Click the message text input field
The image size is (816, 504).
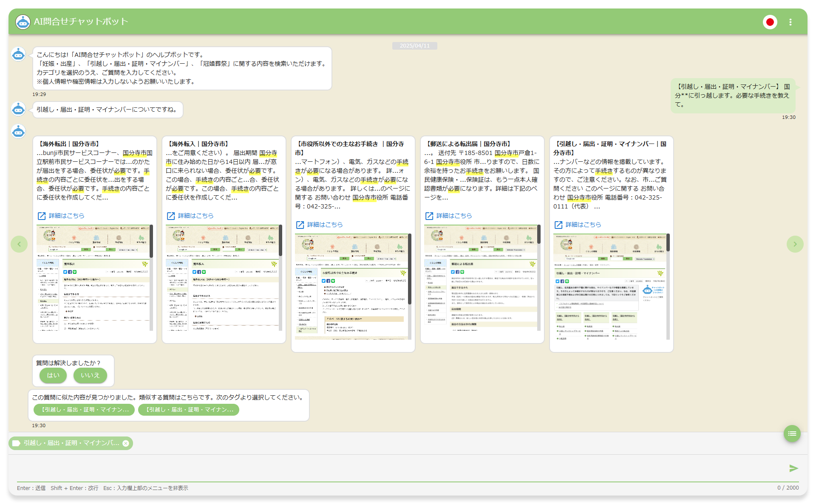coord(399,468)
